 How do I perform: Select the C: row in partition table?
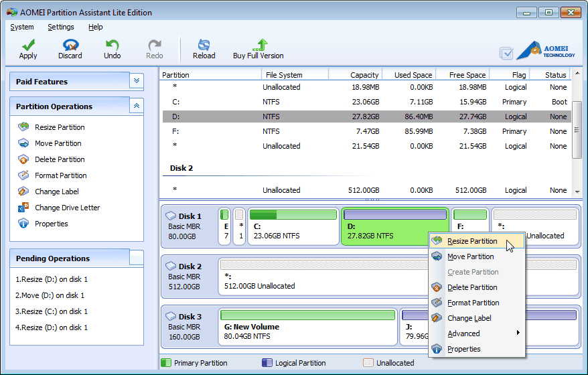tap(366, 102)
